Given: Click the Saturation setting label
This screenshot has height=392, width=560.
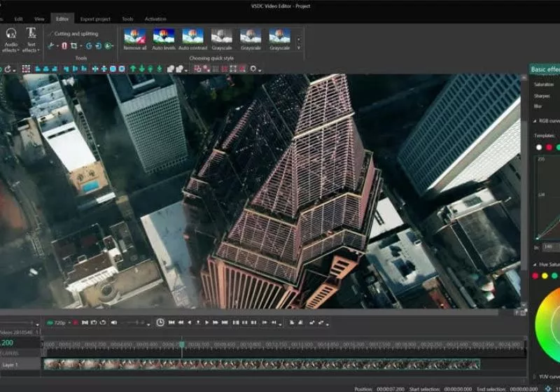Looking at the screenshot, I should point(544,85).
